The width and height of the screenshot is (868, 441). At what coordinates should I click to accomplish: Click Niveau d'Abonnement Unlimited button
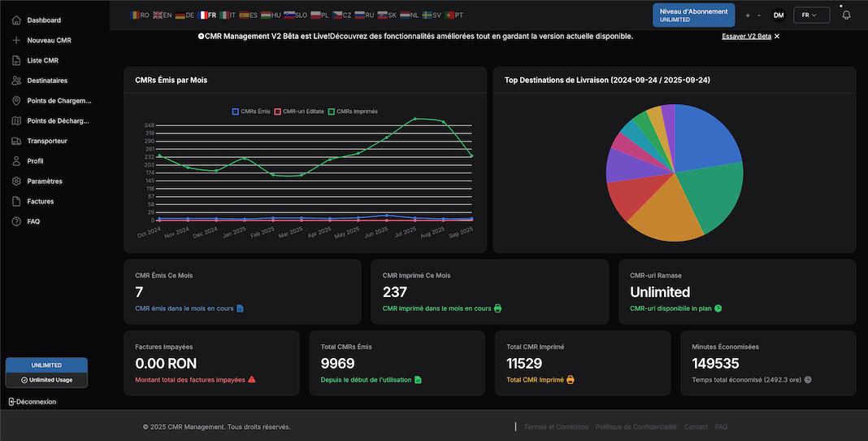[693, 15]
